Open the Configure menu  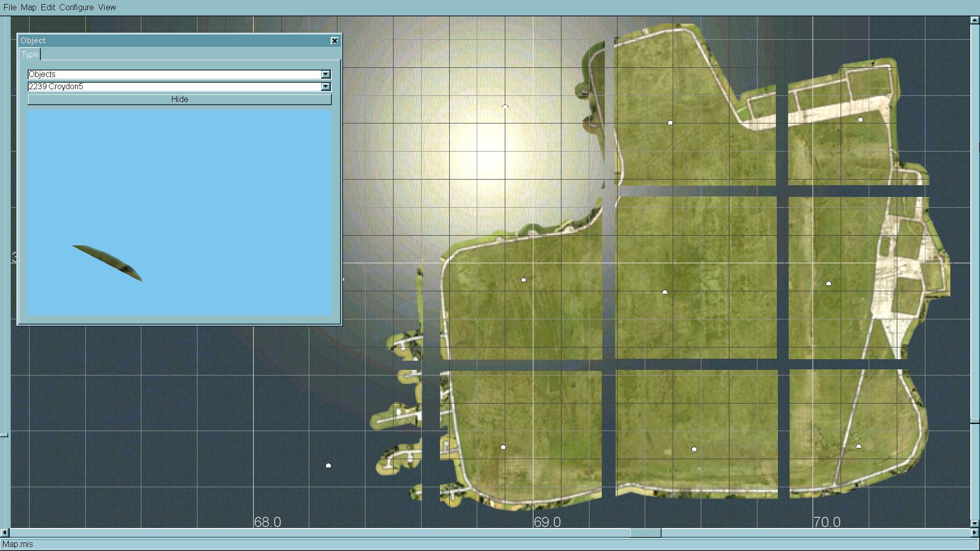click(76, 7)
